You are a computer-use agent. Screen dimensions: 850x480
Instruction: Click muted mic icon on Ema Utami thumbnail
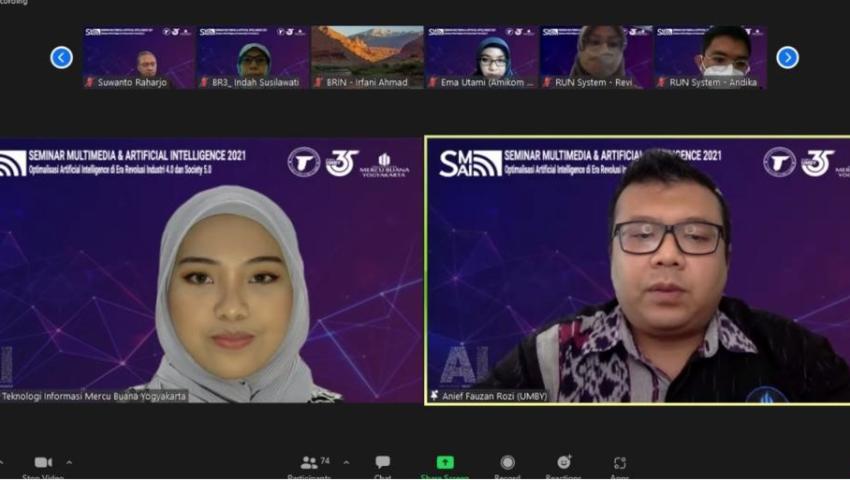coord(433,82)
